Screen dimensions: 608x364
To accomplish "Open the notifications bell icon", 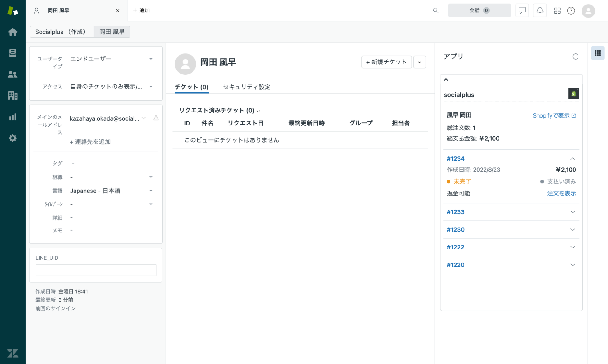I will pyautogui.click(x=540, y=10).
